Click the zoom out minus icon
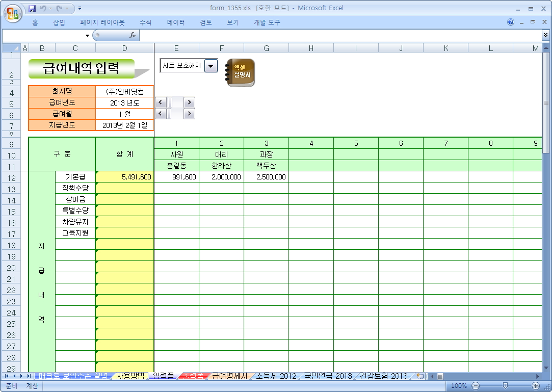The image size is (552, 392). [x=475, y=386]
